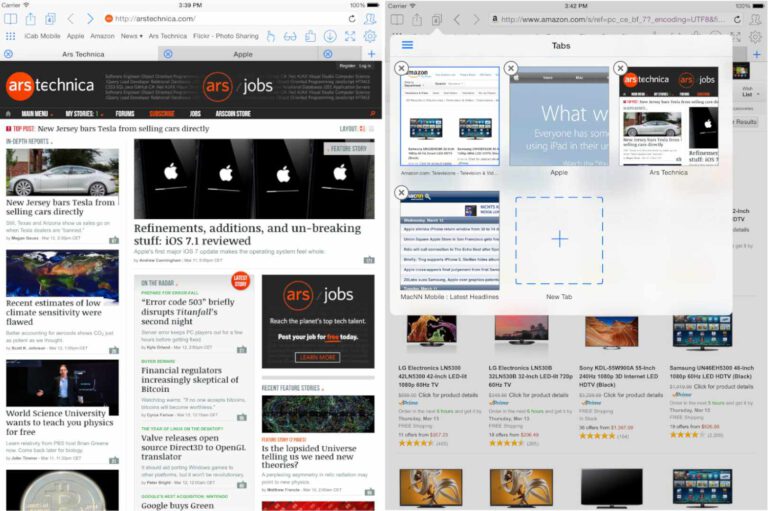The width and height of the screenshot is (768, 511).
Task: Expand the MAIN MENU dropdown on Ars Technica
Action: click(37, 114)
